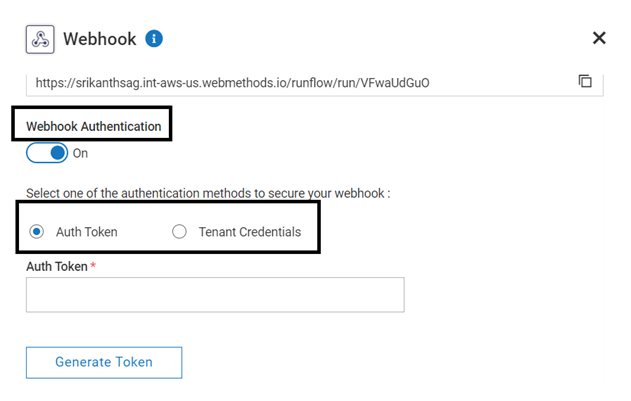The height and width of the screenshot is (401, 631).
Task: Click the srikanthsag webhook URL text
Action: click(232, 82)
